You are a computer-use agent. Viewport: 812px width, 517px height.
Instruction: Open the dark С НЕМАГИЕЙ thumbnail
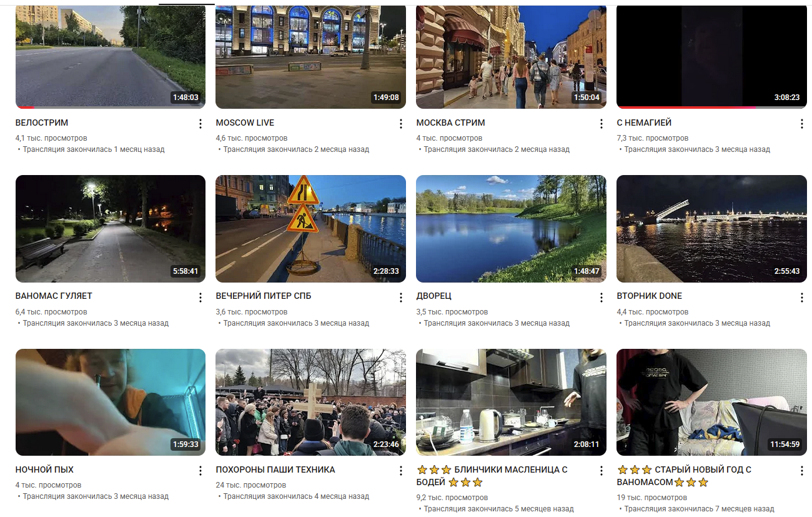tap(711, 57)
